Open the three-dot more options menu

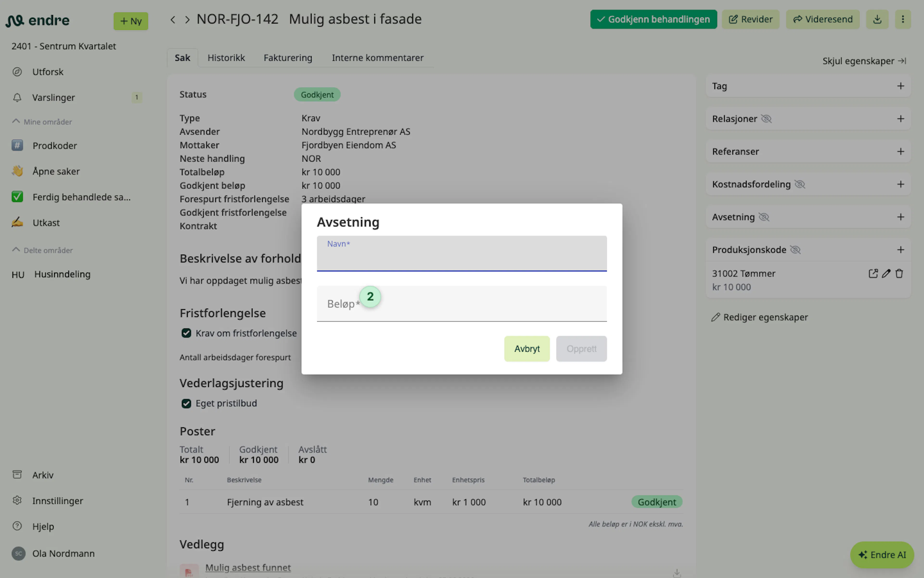tap(903, 19)
